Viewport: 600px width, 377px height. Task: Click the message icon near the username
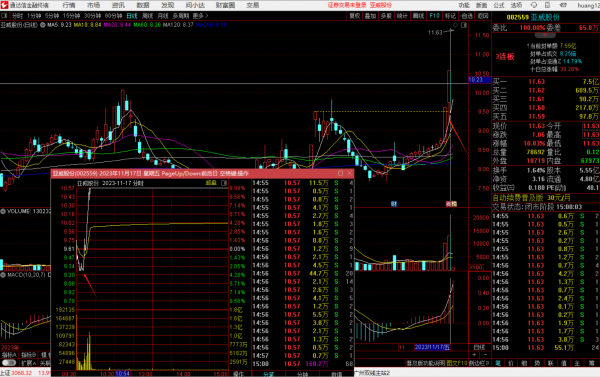point(563,5)
